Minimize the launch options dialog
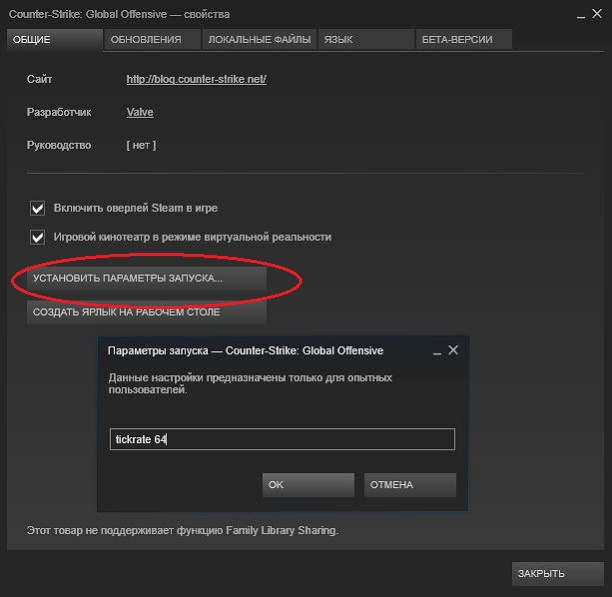 click(437, 353)
